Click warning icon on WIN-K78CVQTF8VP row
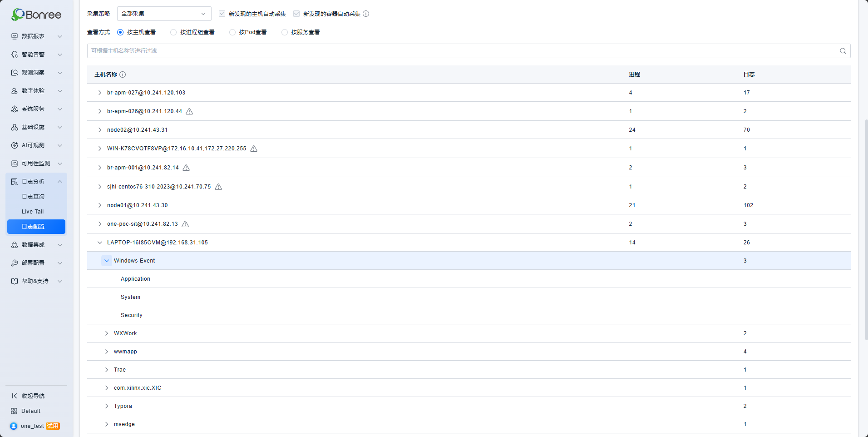868x437 pixels. [254, 149]
